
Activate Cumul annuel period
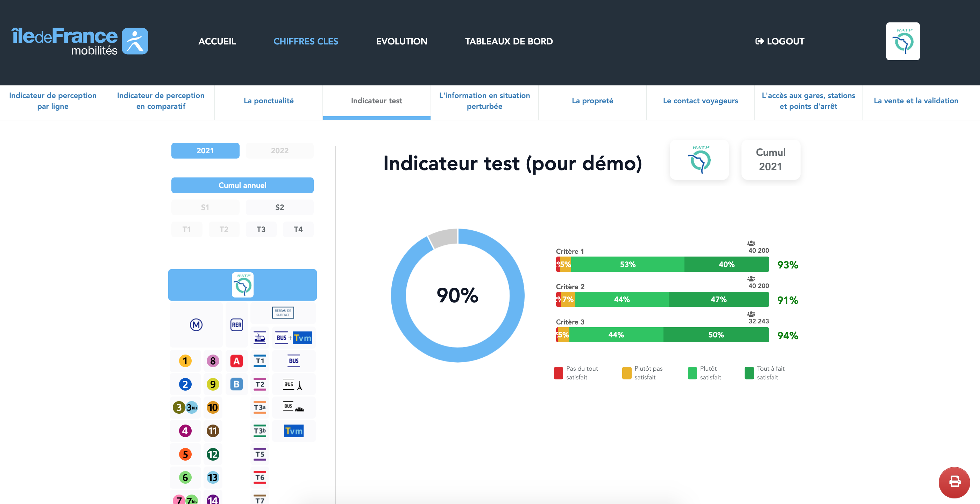click(x=242, y=185)
